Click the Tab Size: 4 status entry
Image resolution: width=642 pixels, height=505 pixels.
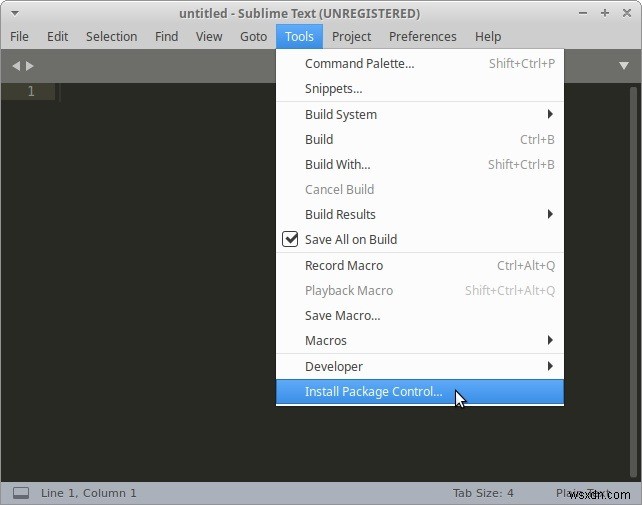tap(483, 493)
